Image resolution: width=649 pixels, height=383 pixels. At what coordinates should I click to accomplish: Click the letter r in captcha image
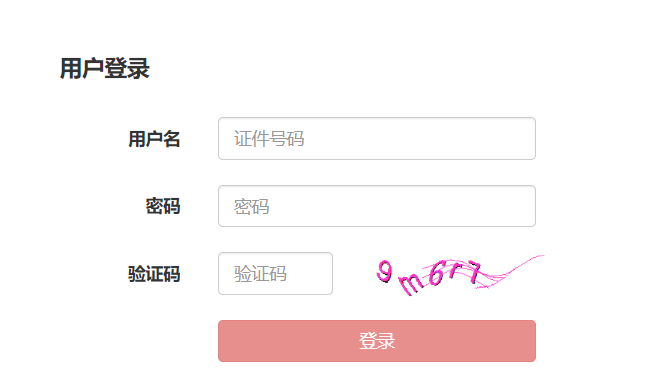(455, 270)
